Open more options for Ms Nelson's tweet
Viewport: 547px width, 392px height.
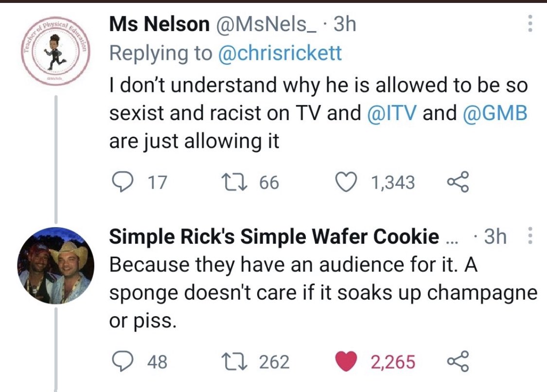pyautogui.click(x=530, y=23)
